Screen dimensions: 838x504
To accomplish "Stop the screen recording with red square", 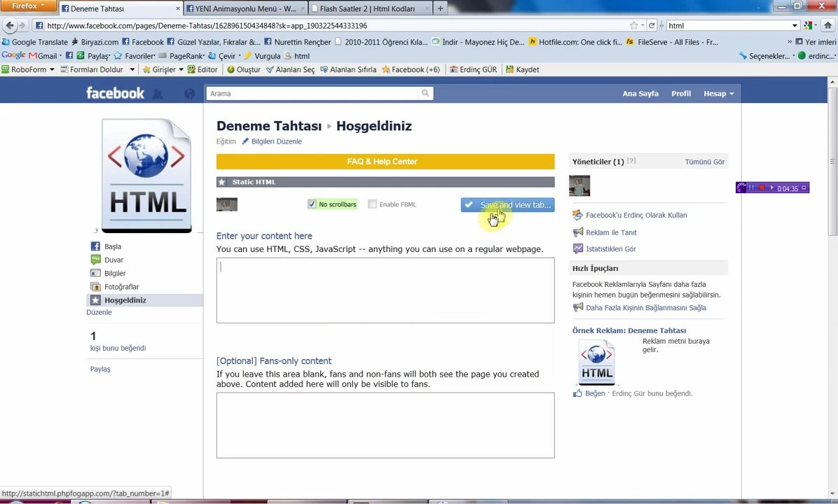I will point(762,188).
